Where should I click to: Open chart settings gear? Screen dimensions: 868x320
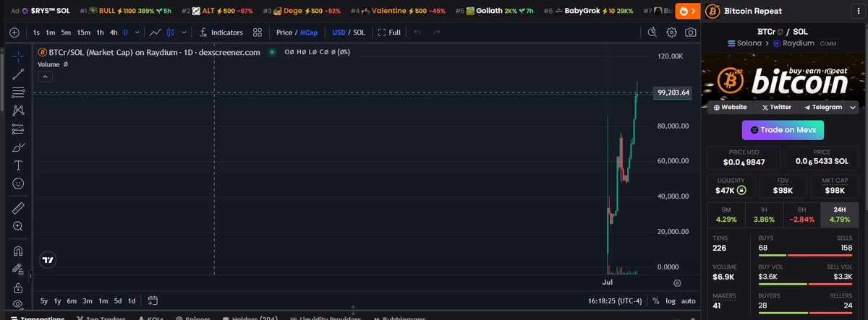[x=671, y=33]
